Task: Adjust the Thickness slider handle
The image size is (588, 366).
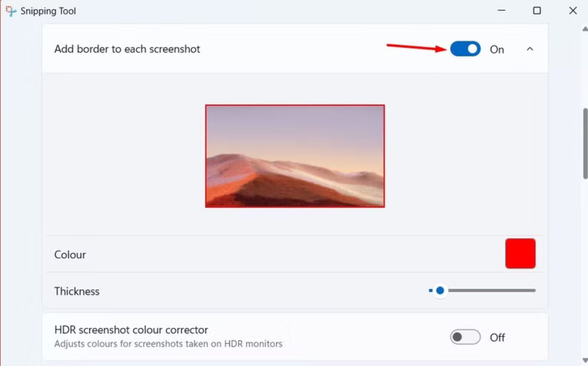Action: coord(440,291)
